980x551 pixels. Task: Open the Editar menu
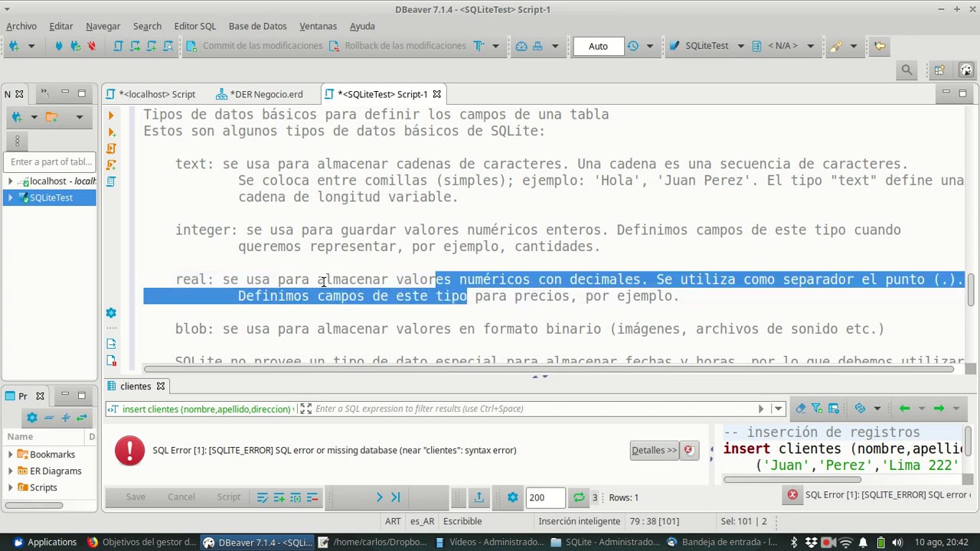[x=61, y=26]
